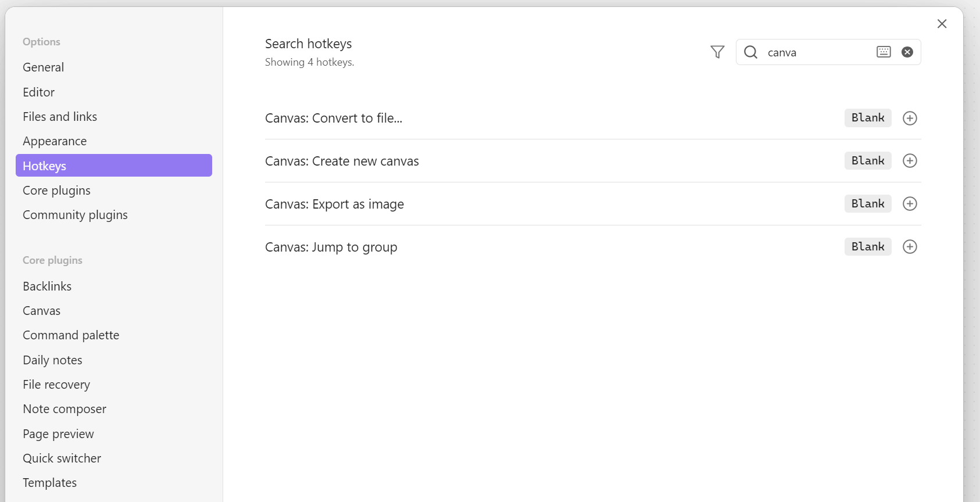The image size is (980, 502).
Task: Clear the hotkey search field
Action: pyautogui.click(x=907, y=52)
